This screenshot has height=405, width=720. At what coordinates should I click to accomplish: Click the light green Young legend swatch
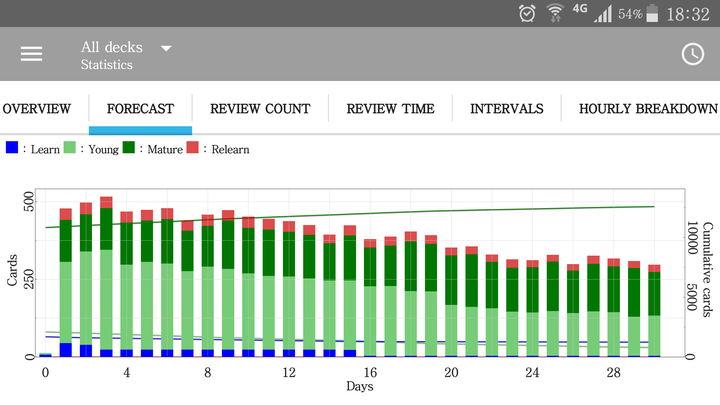click(69, 147)
